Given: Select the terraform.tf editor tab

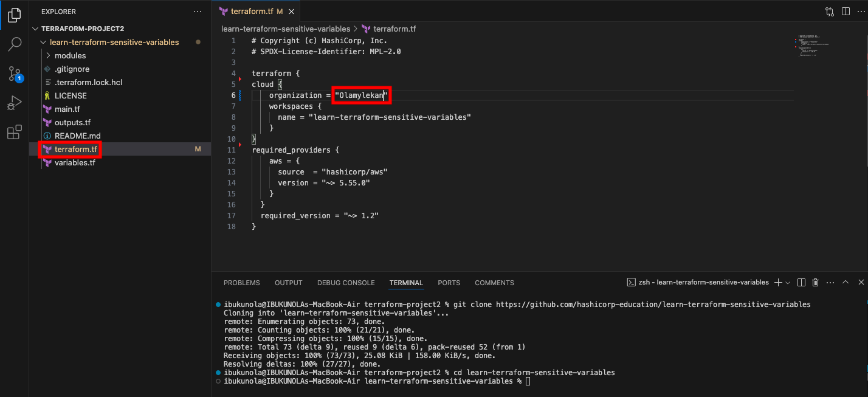Looking at the screenshot, I should pyautogui.click(x=256, y=12).
